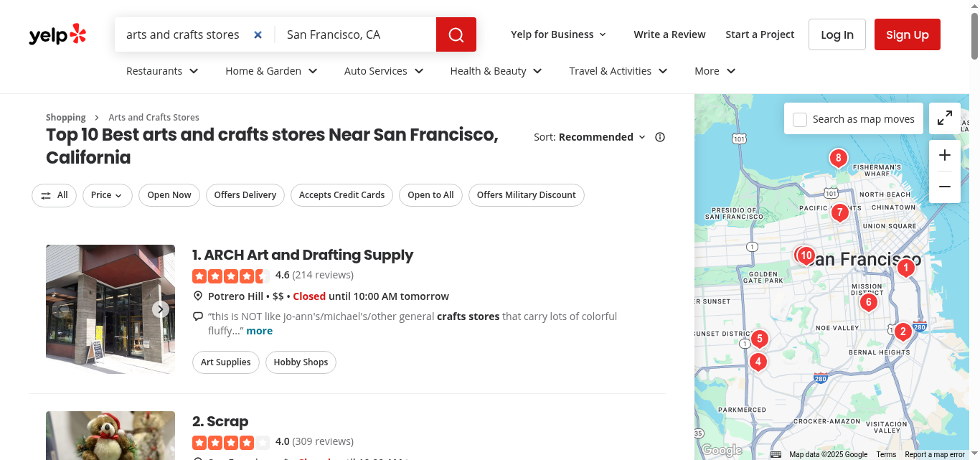980x460 pixels.
Task: Click the ARCH 214 reviews count
Action: pyautogui.click(x=323, y=275)
